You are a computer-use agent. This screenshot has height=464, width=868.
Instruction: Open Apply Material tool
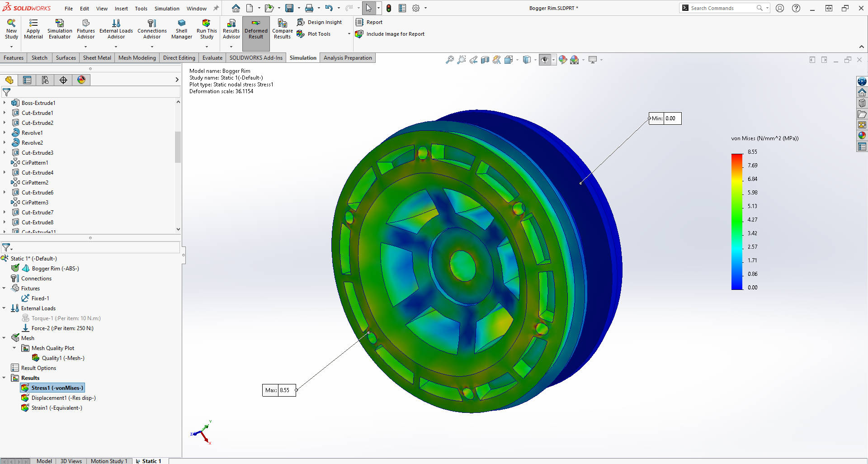[33, 24]
